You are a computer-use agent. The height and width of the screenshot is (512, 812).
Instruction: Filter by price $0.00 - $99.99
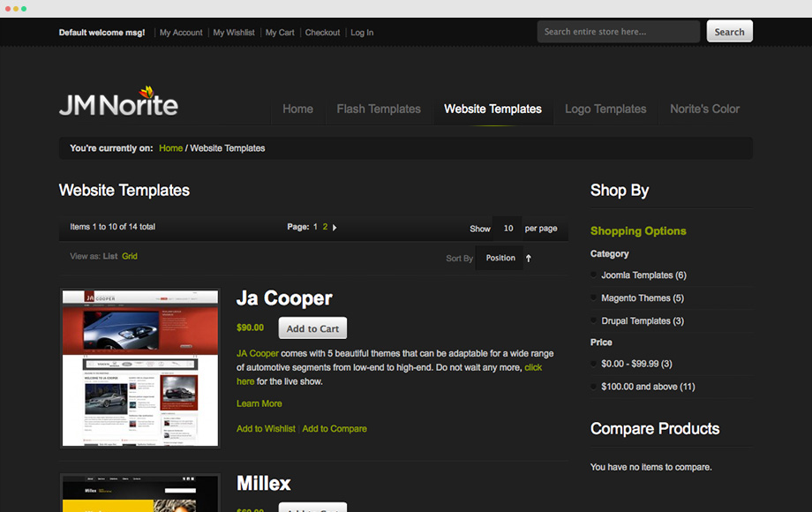[x=636, y=364]
